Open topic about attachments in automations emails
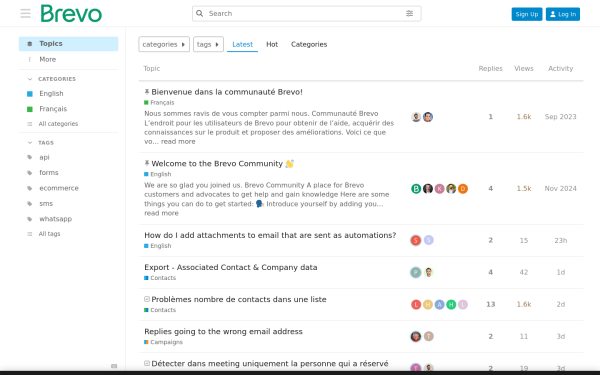Viewport: 600px width, 375px height. tap(270, 235)
